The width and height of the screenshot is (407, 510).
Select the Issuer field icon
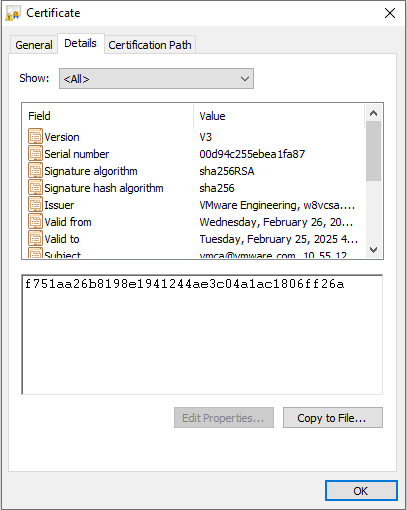click(35, 205)
